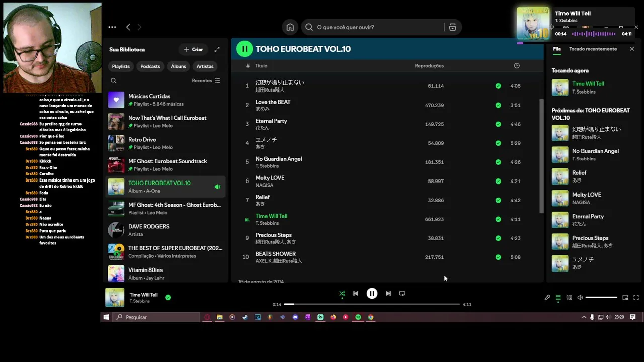Select the track ユメノチ in the track list
This screenshot has height=362, width=644.
(386, 143)
